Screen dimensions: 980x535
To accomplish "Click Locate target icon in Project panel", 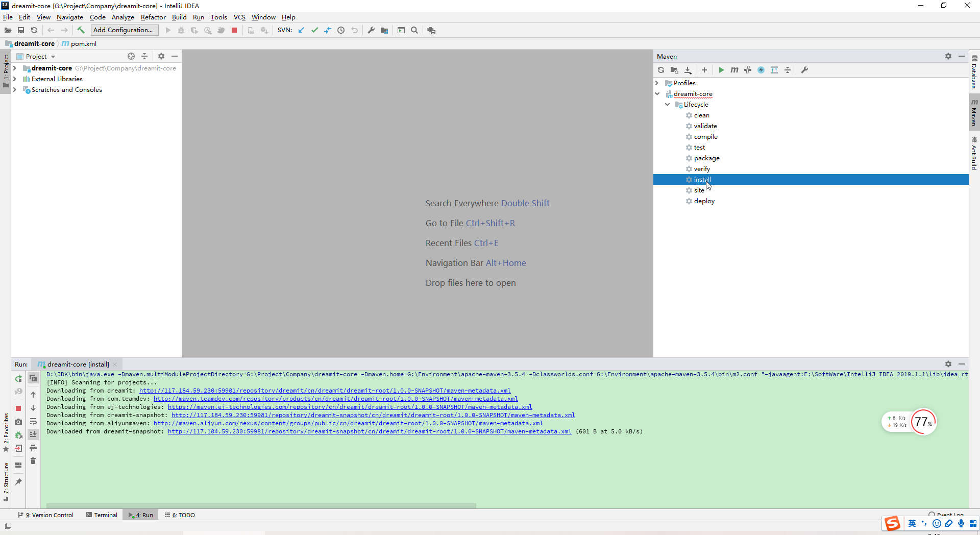I will [131, 56].
